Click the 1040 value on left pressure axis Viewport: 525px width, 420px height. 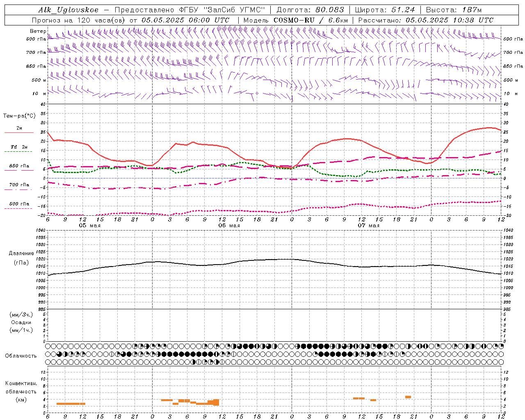coord(40,230)
